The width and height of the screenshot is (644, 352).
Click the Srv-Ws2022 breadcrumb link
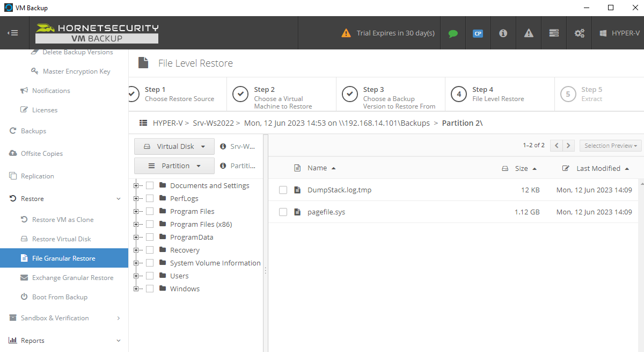[213, 123]
